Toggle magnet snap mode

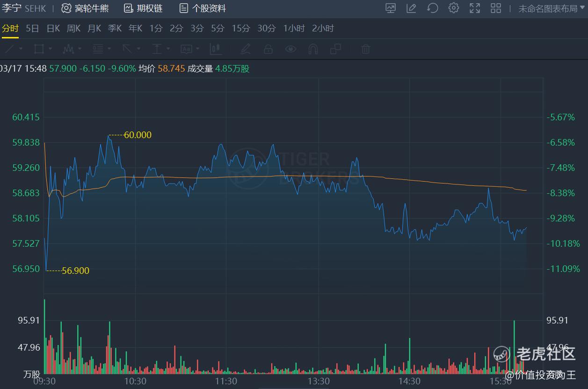coord(313,49)
